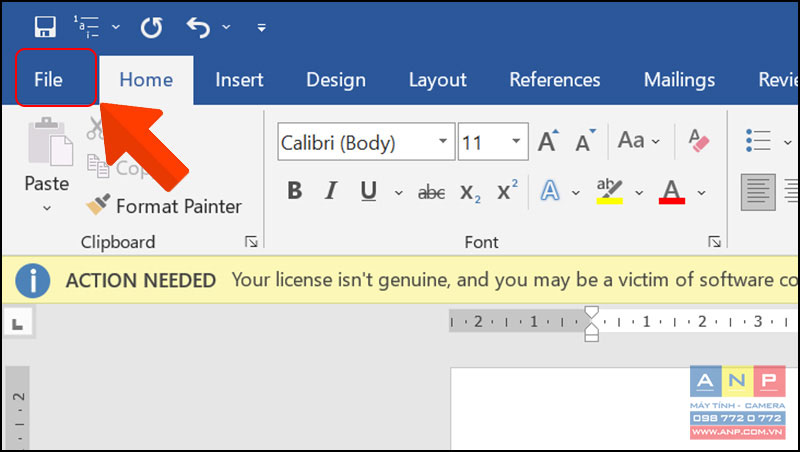Toggle Superscript formatting
Screen dimensions: 800x452
(507, 190)
